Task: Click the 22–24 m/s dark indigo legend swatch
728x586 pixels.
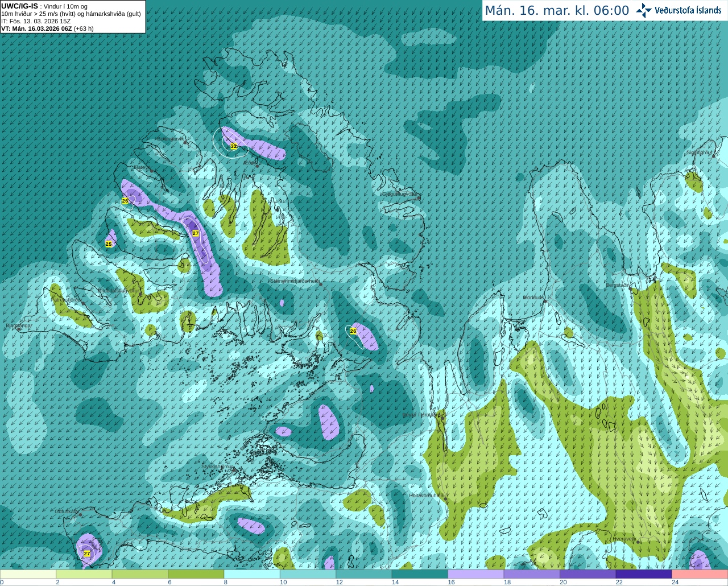Action: click(x=644, y=574)
